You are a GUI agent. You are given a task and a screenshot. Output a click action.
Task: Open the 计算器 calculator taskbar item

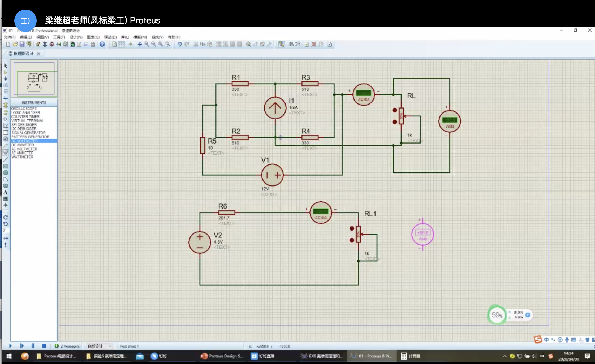[411, 356]
